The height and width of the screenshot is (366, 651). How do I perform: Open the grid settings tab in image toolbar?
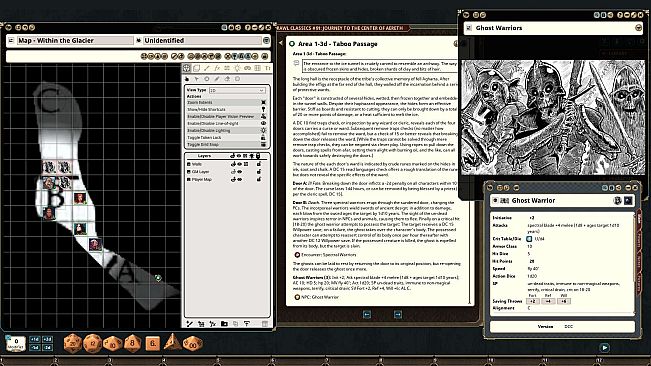point(257,68)
